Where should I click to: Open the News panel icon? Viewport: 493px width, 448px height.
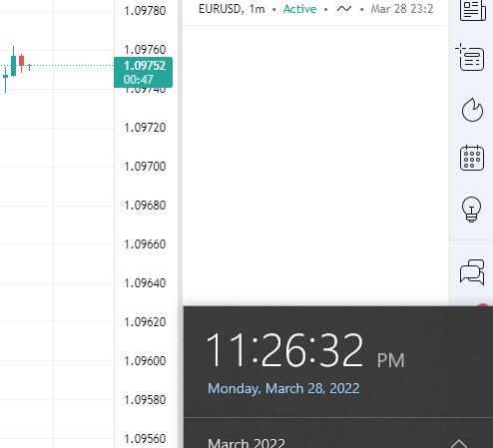pyautogui.click(x=472, y=10)
